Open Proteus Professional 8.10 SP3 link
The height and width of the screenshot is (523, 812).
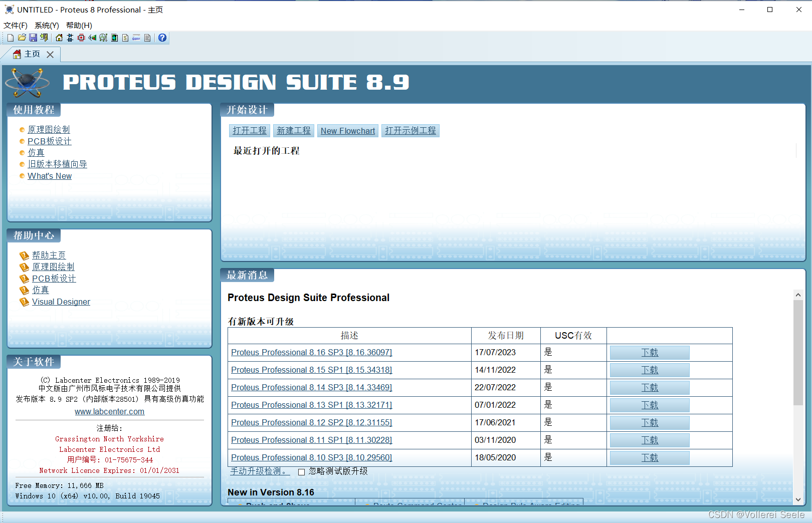311,457
